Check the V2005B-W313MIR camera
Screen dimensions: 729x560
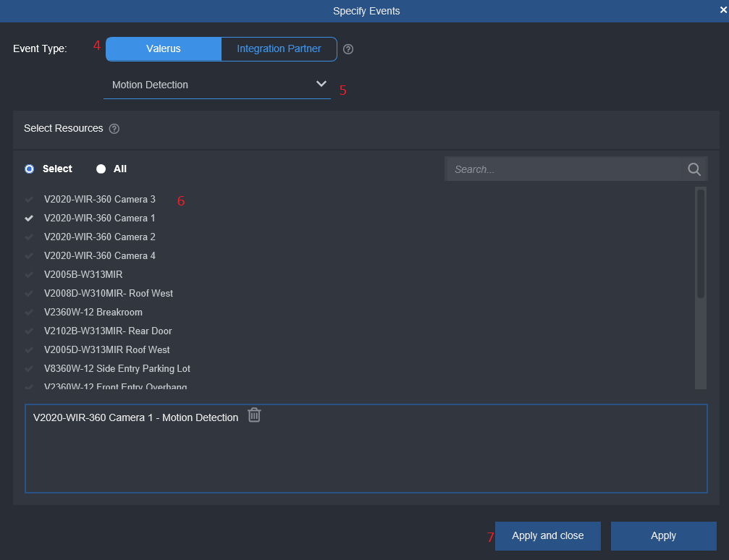[x=29, y=275]
